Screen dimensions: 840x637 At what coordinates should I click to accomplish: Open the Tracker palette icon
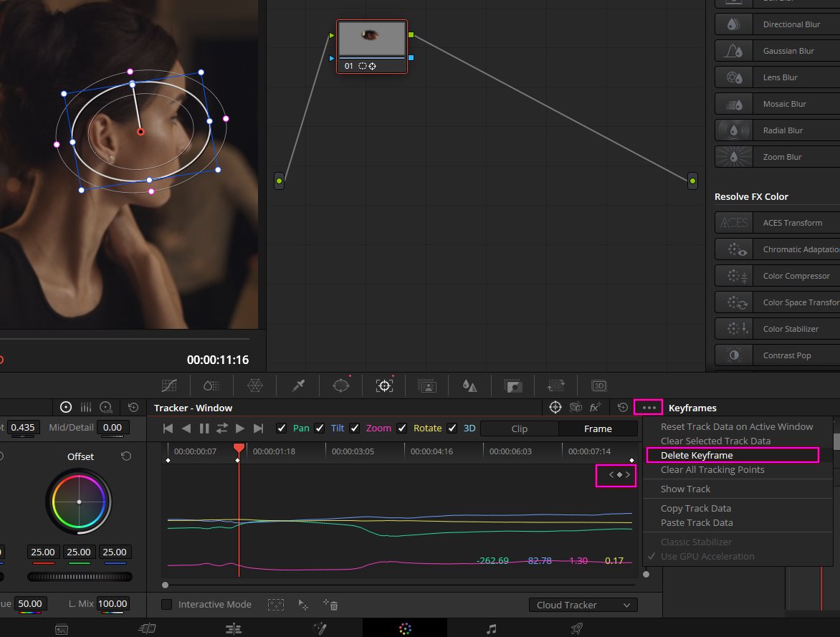click(384, 385)
